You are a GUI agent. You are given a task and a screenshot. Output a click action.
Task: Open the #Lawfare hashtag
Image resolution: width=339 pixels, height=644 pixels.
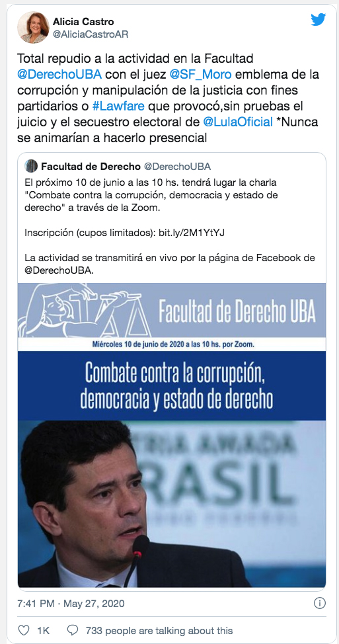click(x=118, y=106)
